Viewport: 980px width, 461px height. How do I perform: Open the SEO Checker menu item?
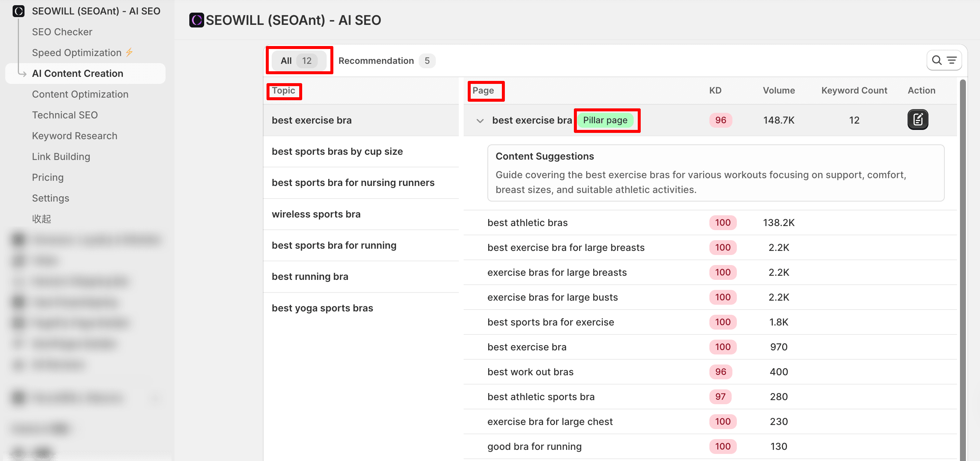click(x=62, y=32)
